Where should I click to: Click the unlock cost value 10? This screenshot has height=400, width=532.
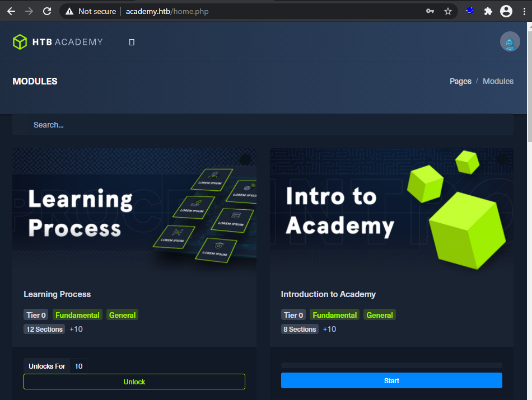(79, 366)
